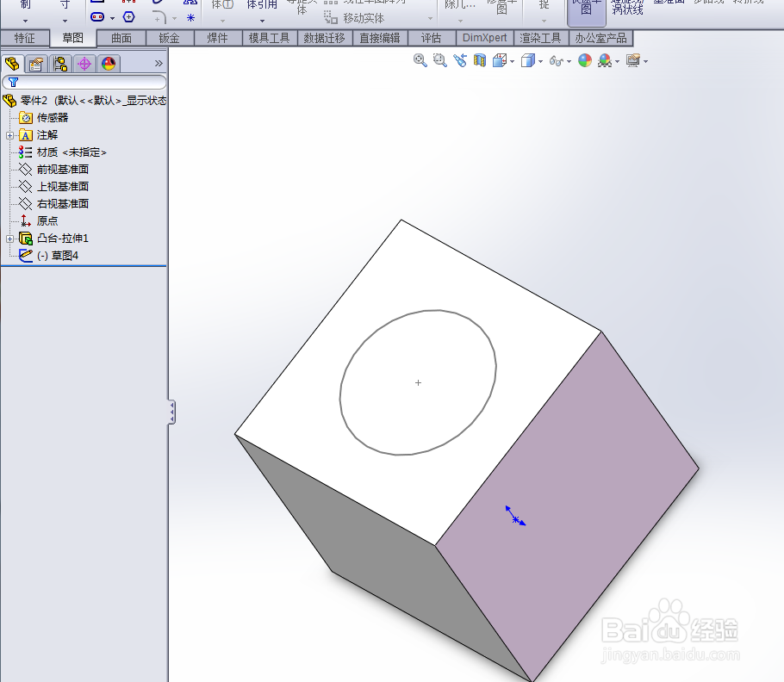Screen dimensions: 784x682
Task: Open Hide/Show Items dropdown arrow
Action: click(569, 61)
